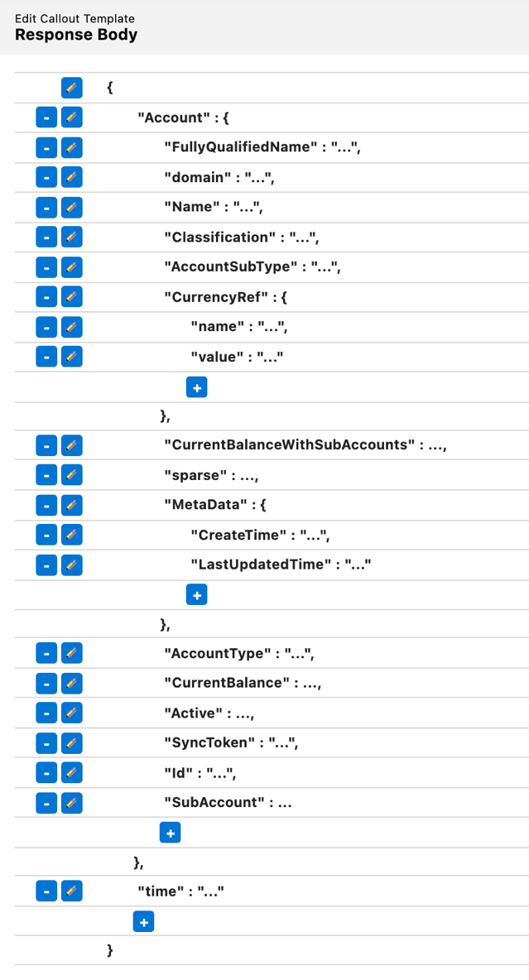Edit the "FullyQualifiedName" field
Viewport: 529px width, 980px height.
pyautogui.click(x=71, y=147)
